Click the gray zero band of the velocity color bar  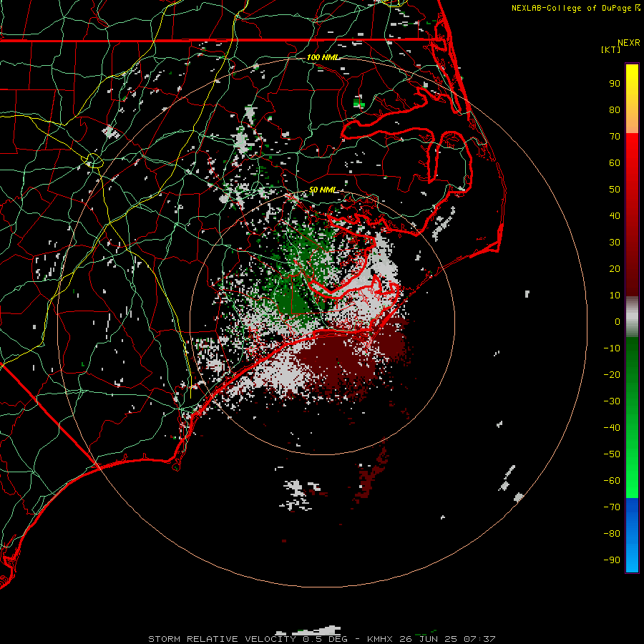[x=632, y=317]
